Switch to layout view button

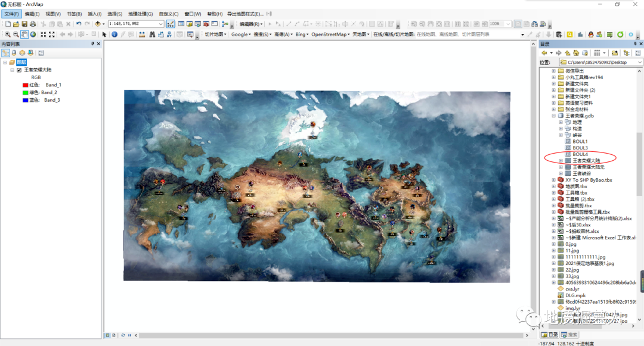coord(114,335)
